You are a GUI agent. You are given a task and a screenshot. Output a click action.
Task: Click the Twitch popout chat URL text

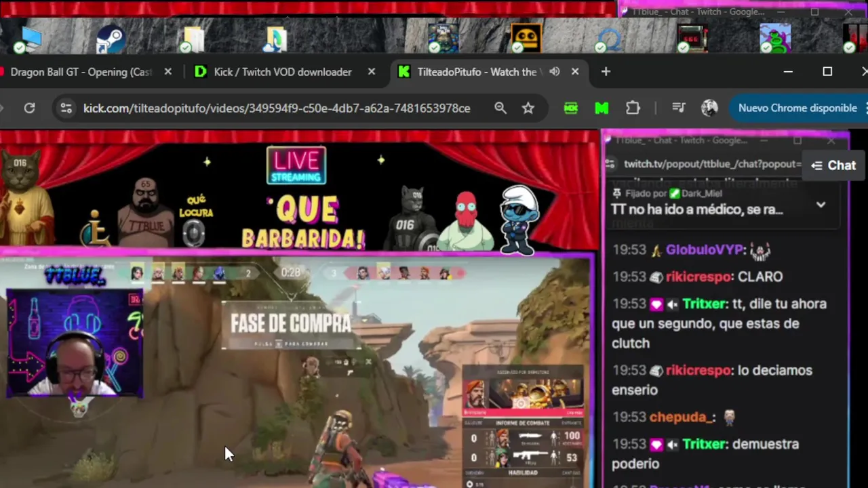(x=713, y=164)
